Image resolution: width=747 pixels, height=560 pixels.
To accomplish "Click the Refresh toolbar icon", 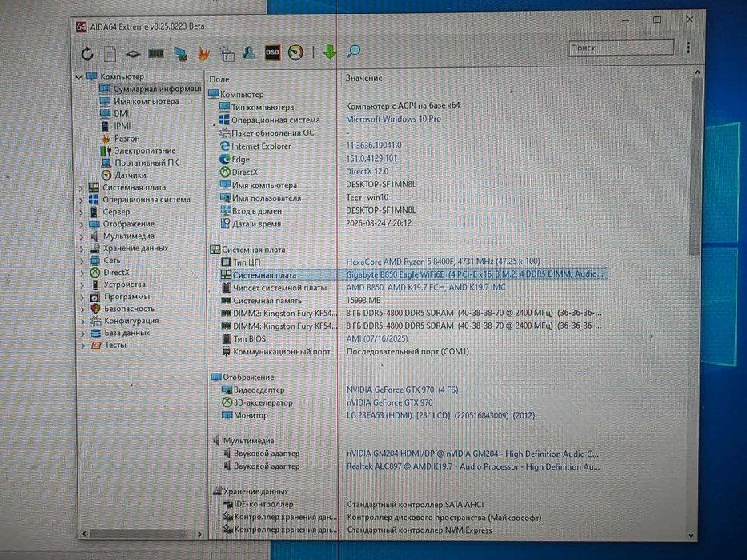I will coord(87,54).
